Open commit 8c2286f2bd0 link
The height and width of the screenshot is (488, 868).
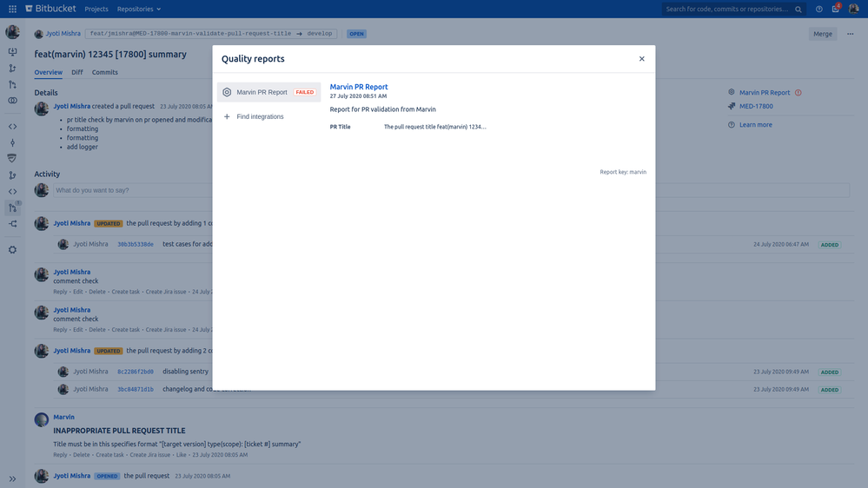click(x=136, y=372)
